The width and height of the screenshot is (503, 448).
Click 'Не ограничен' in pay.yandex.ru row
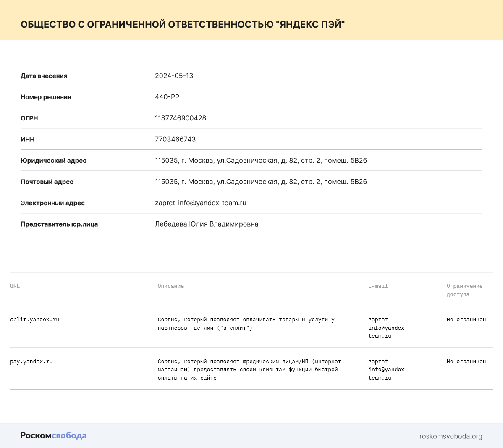pyautogui.click(x=466, y=362)
